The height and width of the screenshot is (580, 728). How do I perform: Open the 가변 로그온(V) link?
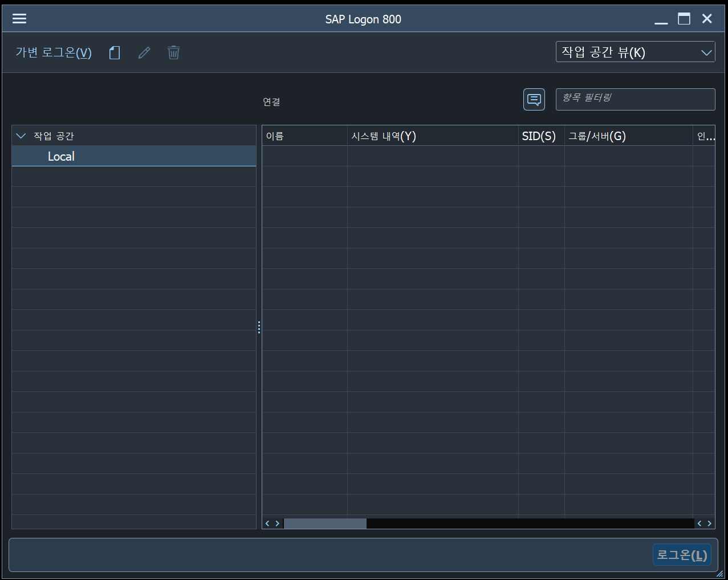click(x=54, y=53)
